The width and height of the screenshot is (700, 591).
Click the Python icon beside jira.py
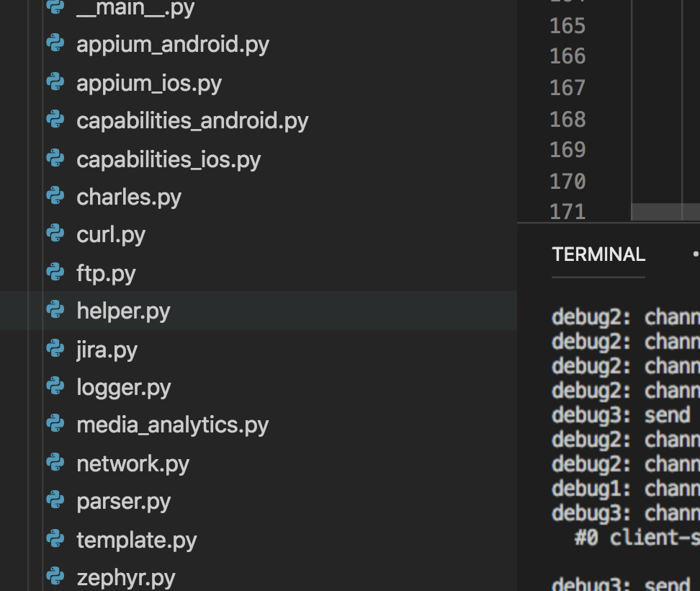55,349
